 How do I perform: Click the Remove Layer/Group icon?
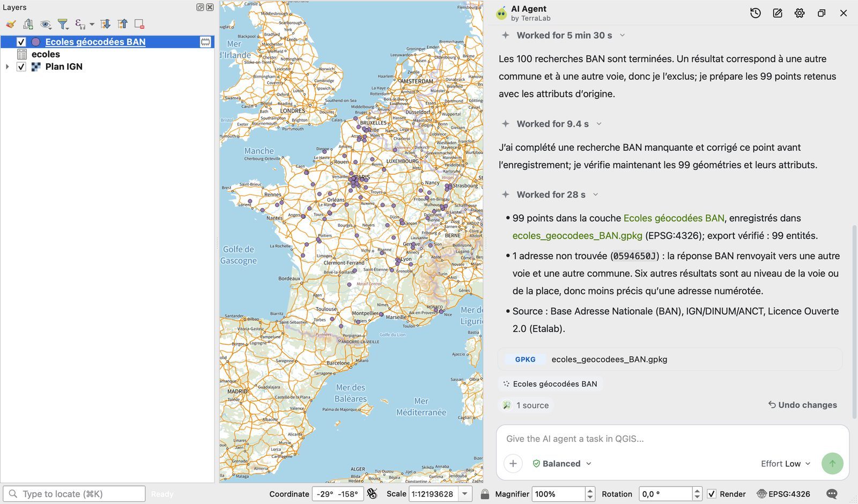coord(139,24)
